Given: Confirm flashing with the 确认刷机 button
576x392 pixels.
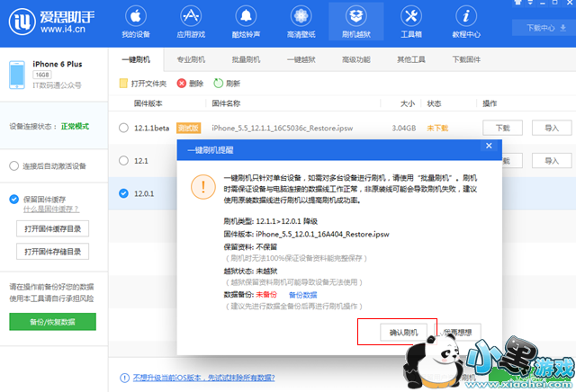Looking at the screenshot, I should tap(403, 332).
